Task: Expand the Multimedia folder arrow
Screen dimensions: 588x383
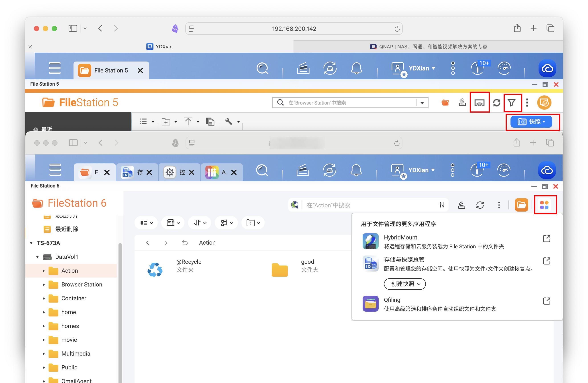Action: [x=44, y=354]
